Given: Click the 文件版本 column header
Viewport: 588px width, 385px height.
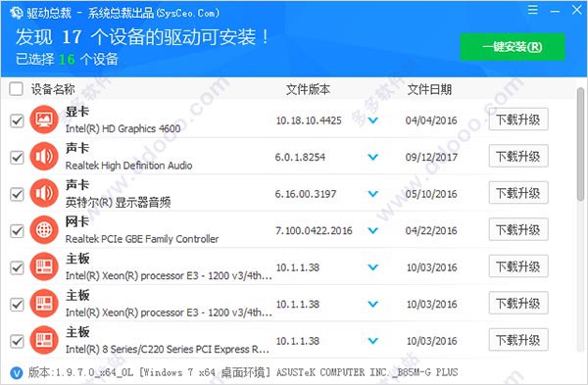Looking at the screenshot, I should click(x=308, y=89).
